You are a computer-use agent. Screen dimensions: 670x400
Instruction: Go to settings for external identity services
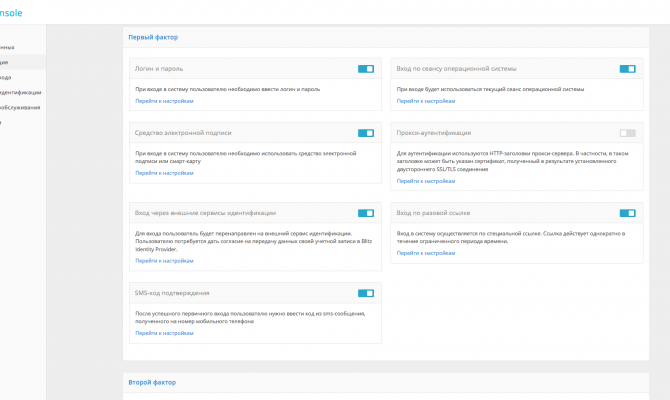tap(164, 261)
